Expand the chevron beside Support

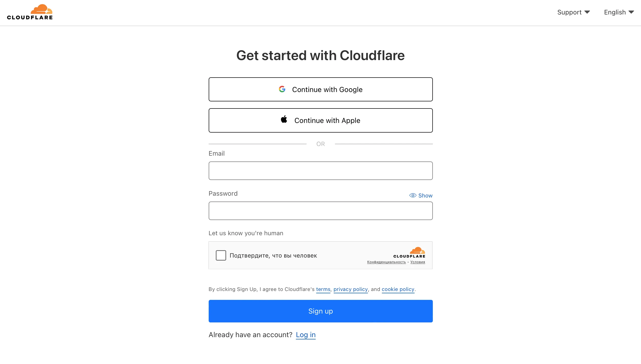coord(587,12)
